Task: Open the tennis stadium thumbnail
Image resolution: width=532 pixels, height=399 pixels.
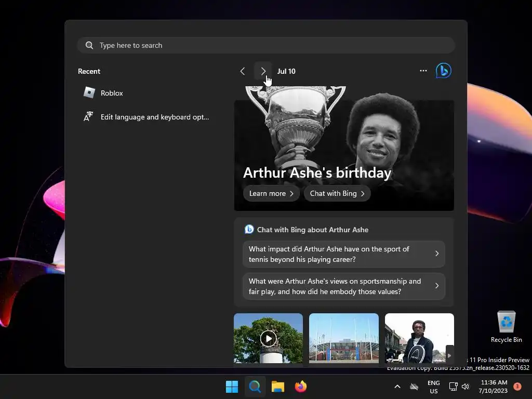Action: (344, 338)
